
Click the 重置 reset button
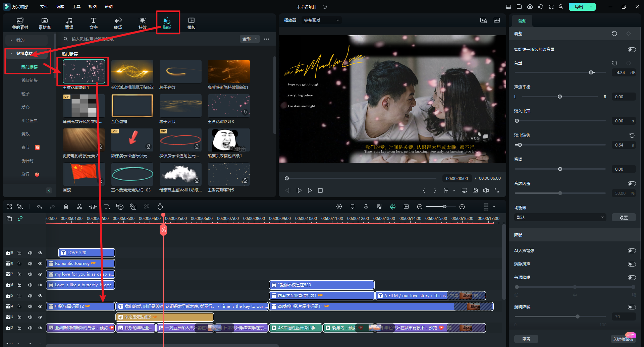(526, 339)
